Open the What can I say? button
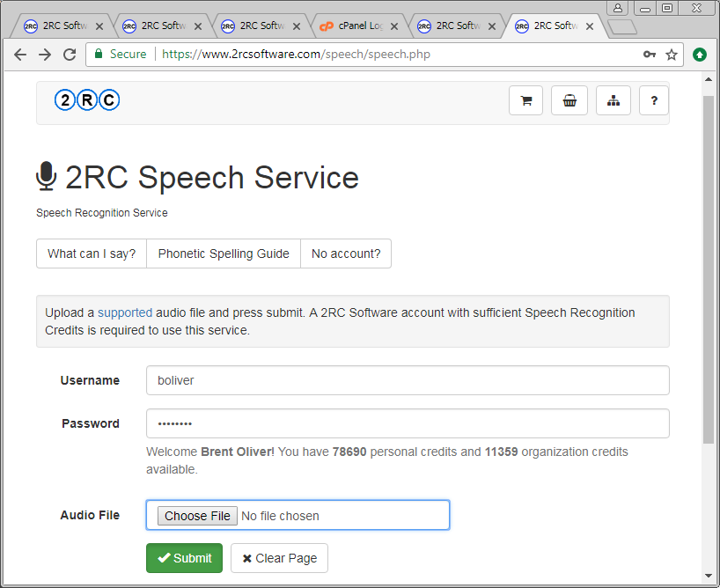The height and width of the screenshot is (588, 720). pyautogui.click(x=92, y=254)
